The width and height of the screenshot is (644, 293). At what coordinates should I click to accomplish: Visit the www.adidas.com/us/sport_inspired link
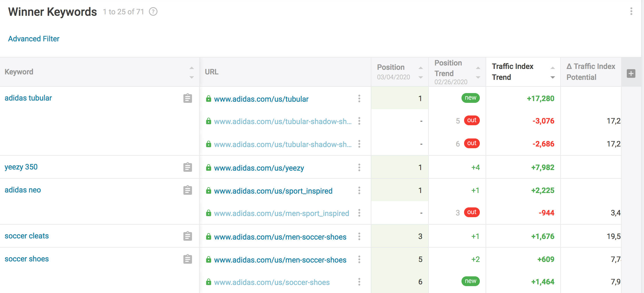(x=273, y=191)
